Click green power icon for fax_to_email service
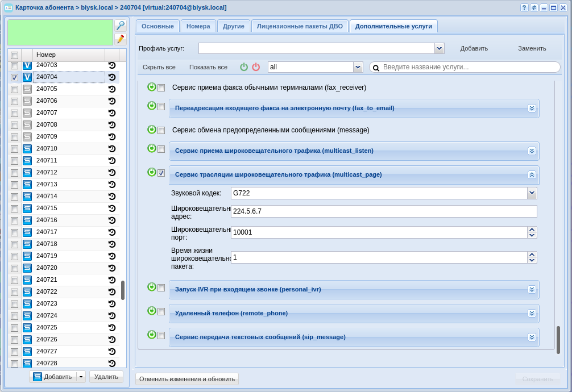572x392 pixels. coord(152,106)
